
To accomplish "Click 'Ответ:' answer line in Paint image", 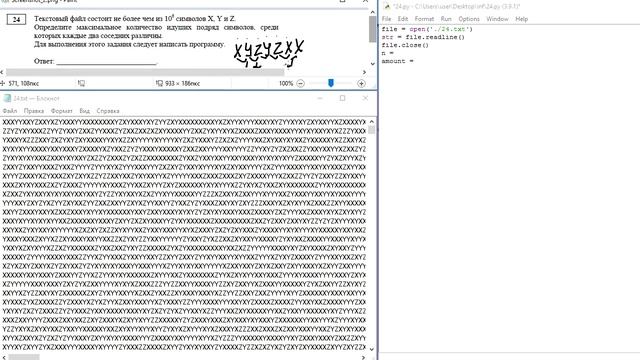I will point(96,61).
